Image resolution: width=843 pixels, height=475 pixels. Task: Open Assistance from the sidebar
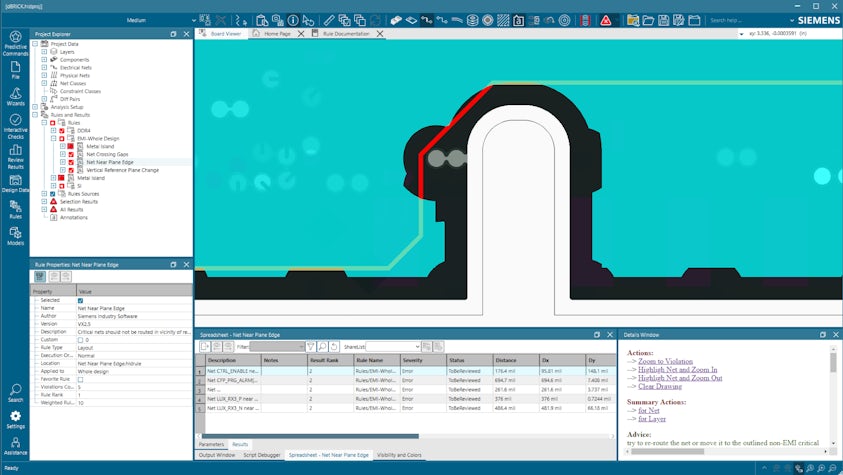click(15, 445)
